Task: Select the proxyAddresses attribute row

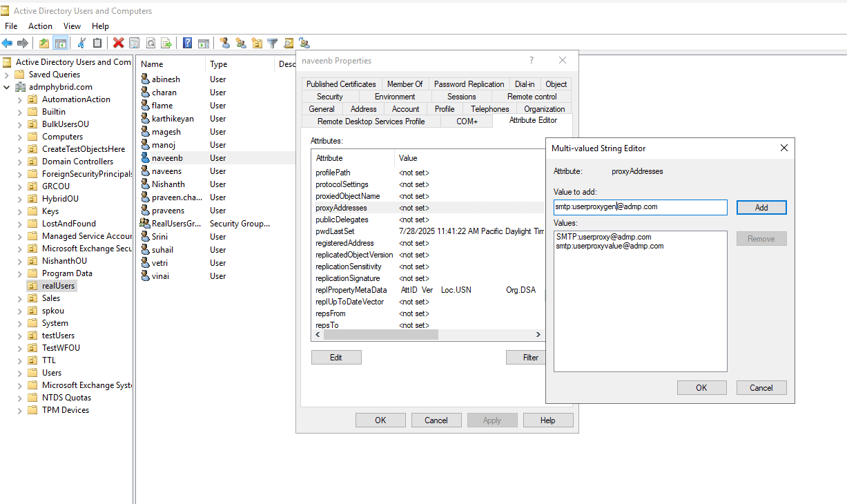Action: pos(428,208)
